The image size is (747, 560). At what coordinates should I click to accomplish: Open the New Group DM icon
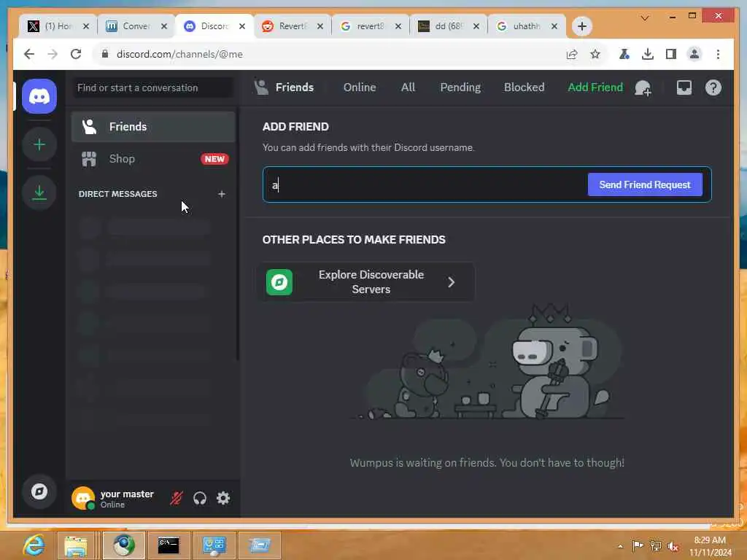tap(643, 87)
